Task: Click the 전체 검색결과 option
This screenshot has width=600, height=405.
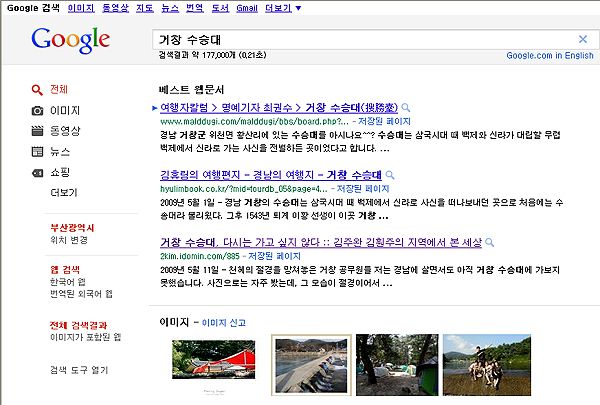Action: pyautogui.click(x=78, y=325)
